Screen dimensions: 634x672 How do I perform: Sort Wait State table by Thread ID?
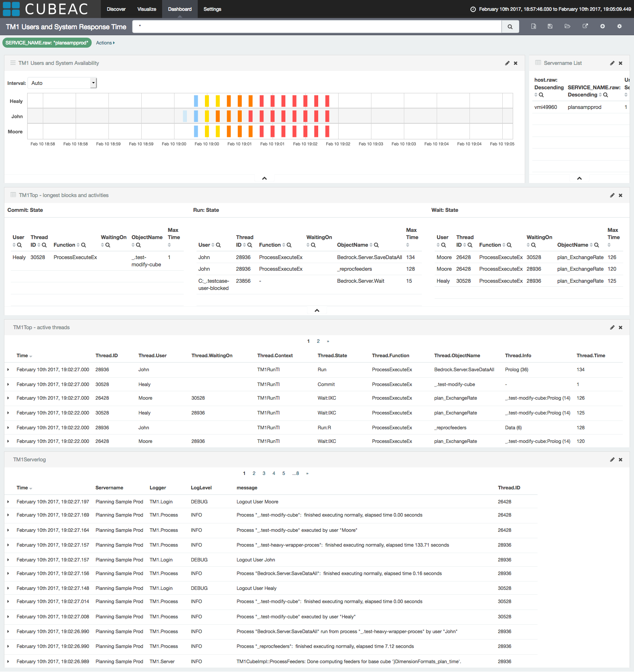(465, 245)
